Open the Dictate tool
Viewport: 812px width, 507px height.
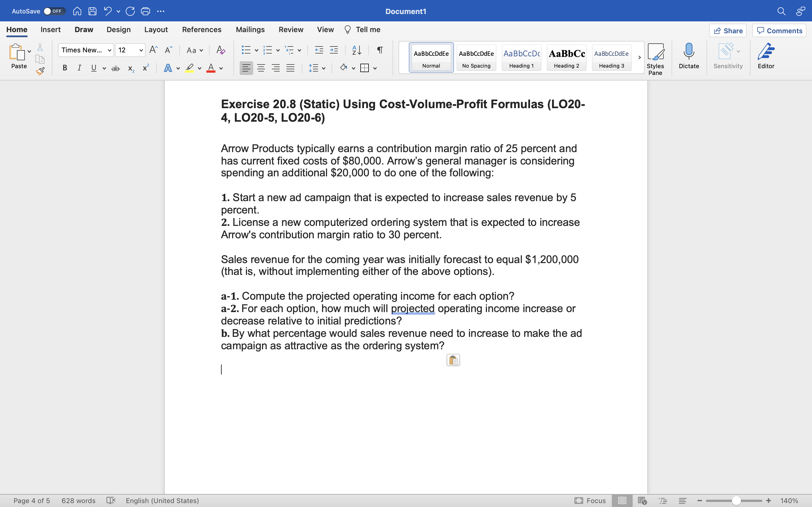[x=689, y=57]
